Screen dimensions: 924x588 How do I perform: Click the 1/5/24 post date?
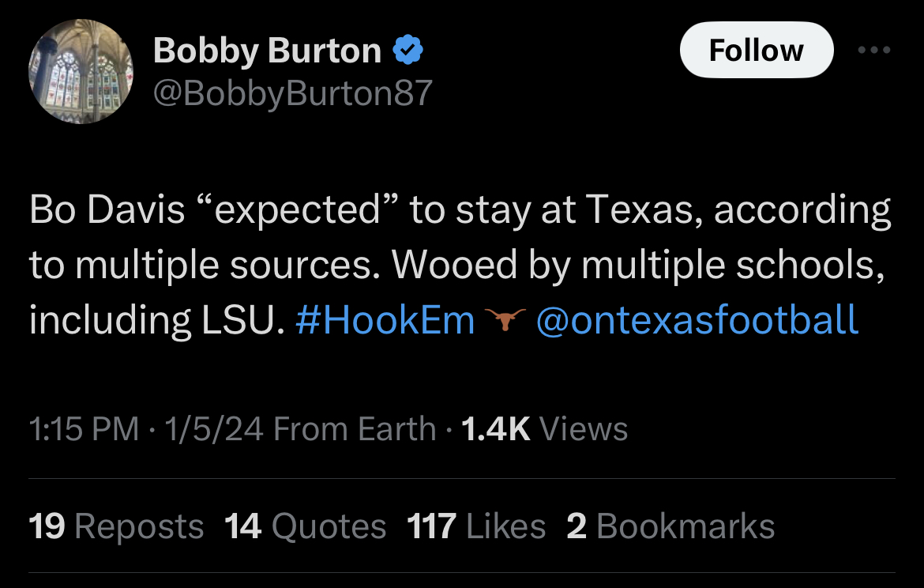[213, 429]
